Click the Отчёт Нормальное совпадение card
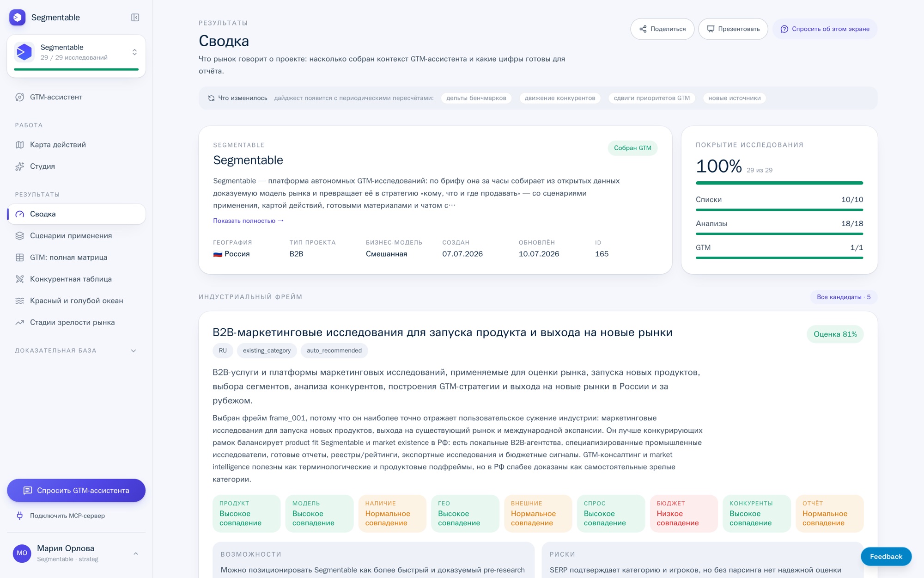The width and height of the screenshot is (924, 578). coord(829,514)
